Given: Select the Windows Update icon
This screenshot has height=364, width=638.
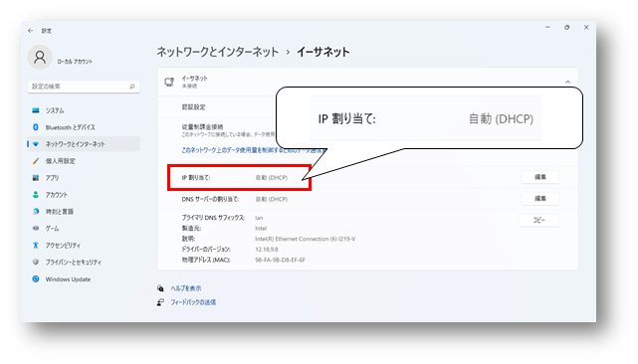Looking at the screenshot, I should [x=36, y=279].
